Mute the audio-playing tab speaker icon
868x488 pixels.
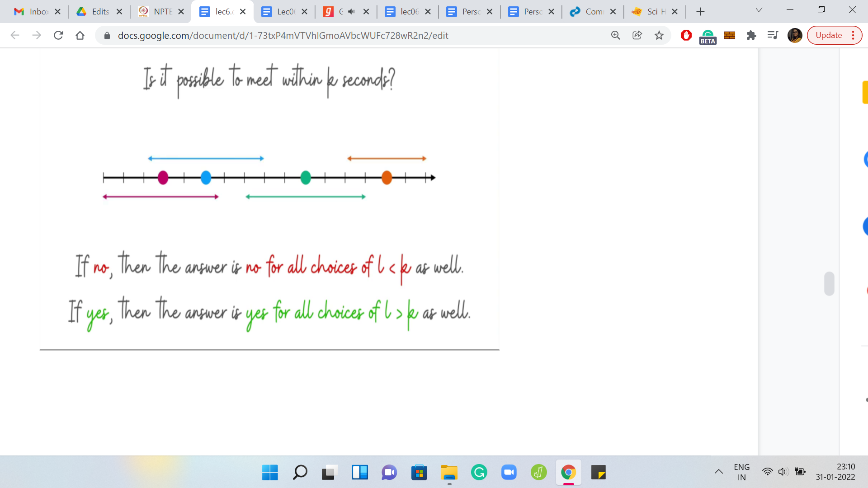[352, 12]
